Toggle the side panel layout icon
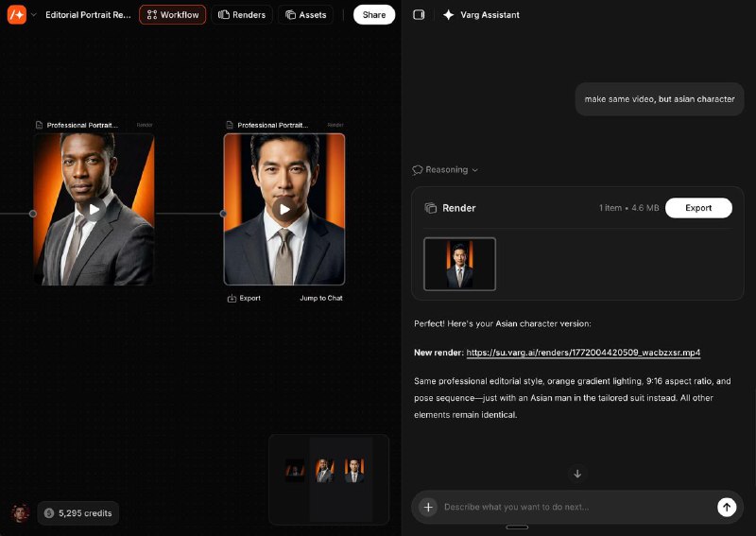The image size is (756, 536). [x=420, y=15]
